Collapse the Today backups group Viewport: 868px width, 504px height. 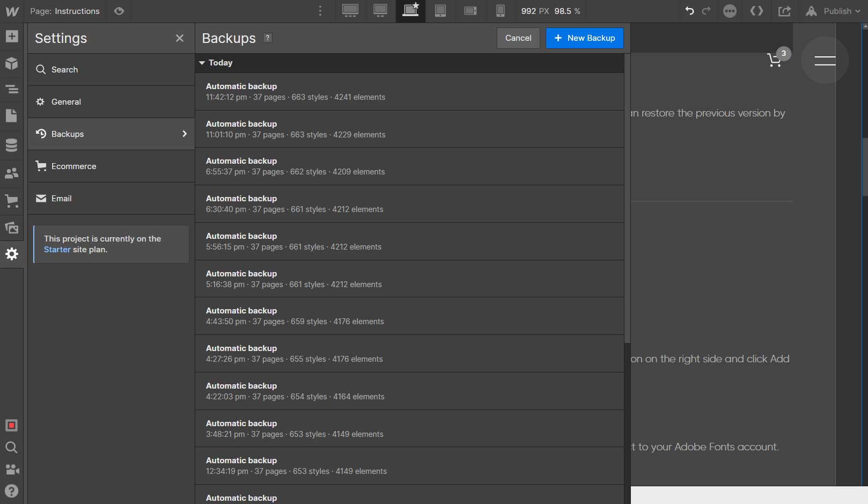202,63
